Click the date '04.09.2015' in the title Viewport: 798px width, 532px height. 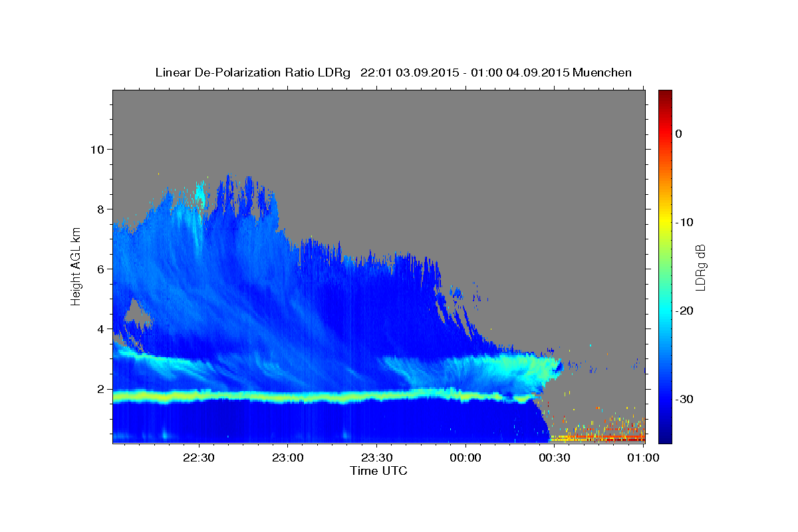click(x=537, y=72)
